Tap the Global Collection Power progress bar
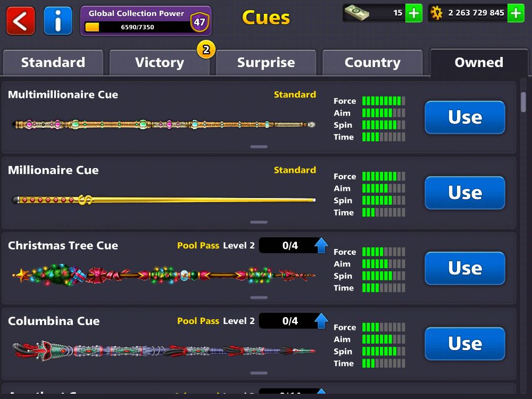Viewport: 532px width, 399px height. click(137, 27)
